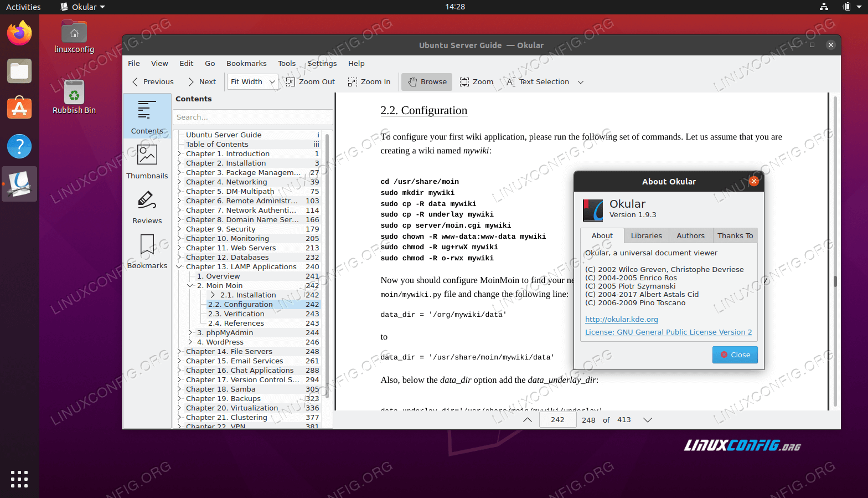
Task: Collapse the 2. Moin Moin node
Action: 190,286
